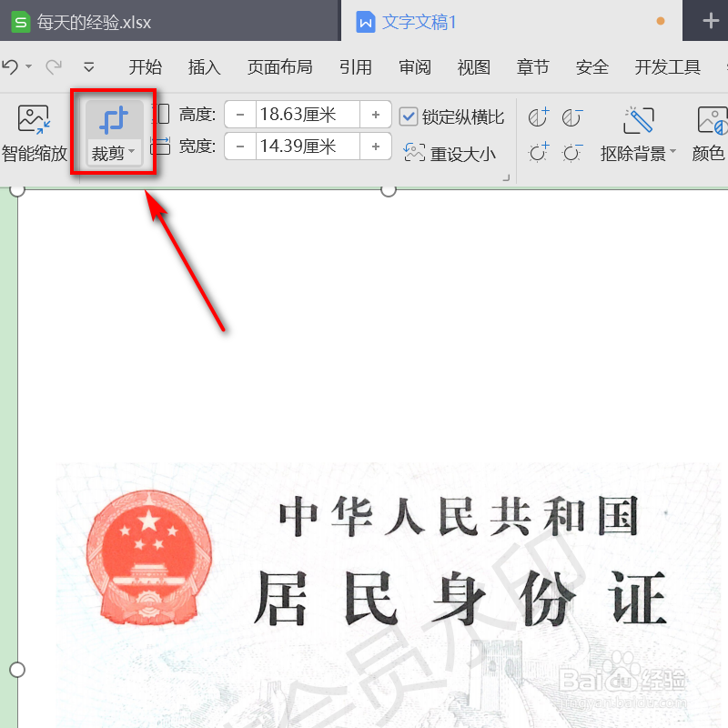
Task: Click the decrease contrast icon
Action: pos(572,117)
